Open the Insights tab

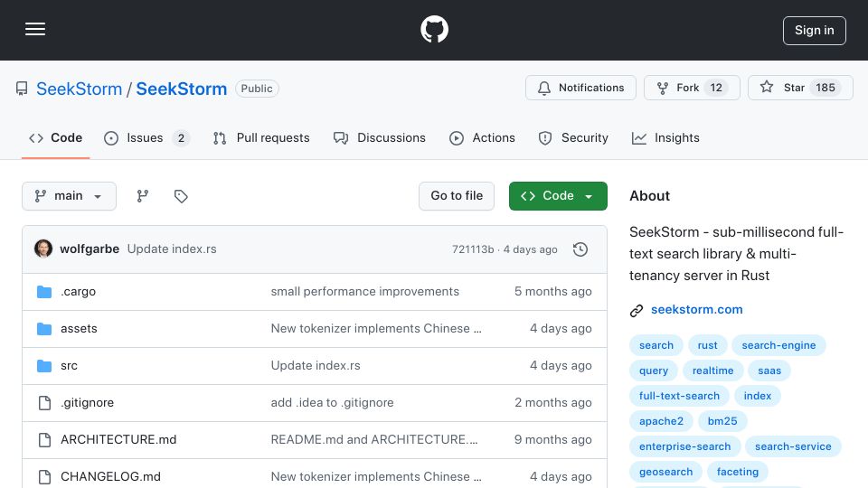click(665, 137)
